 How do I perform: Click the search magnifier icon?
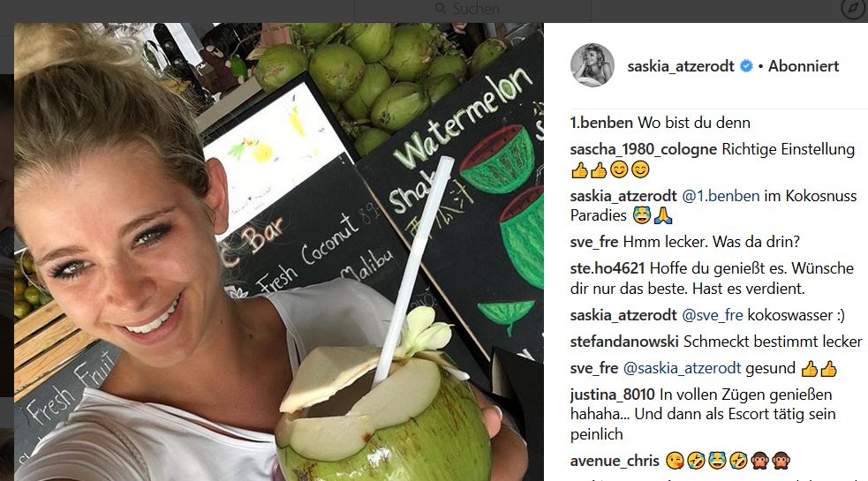coord(440,8)
